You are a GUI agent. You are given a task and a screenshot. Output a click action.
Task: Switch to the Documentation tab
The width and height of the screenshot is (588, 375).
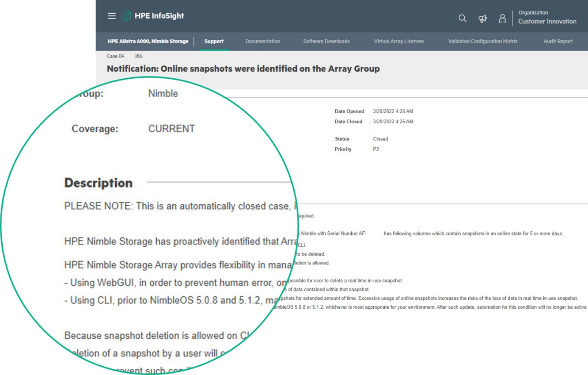262,41
